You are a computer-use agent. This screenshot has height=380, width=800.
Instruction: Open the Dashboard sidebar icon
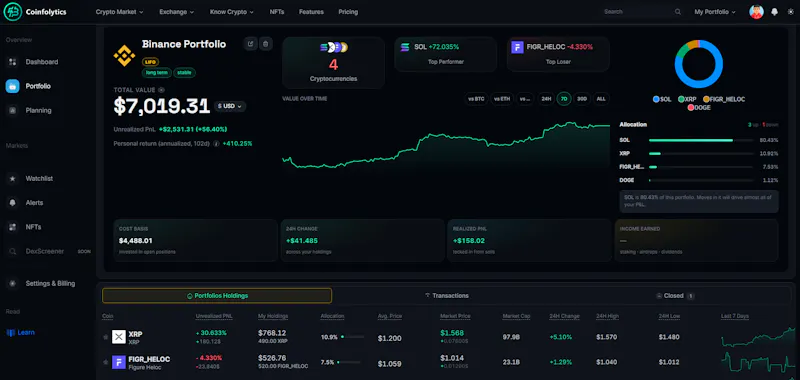coord(12,62)
